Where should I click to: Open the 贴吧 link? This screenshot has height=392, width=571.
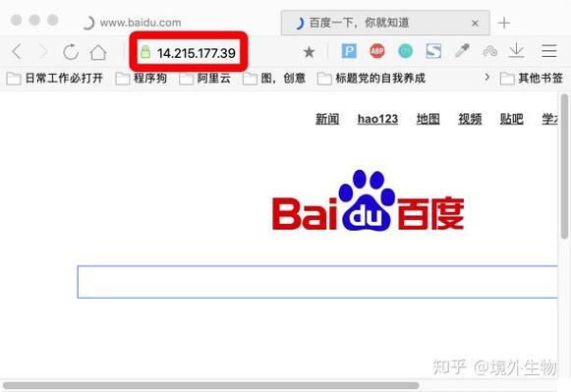(x=512, y=119)
